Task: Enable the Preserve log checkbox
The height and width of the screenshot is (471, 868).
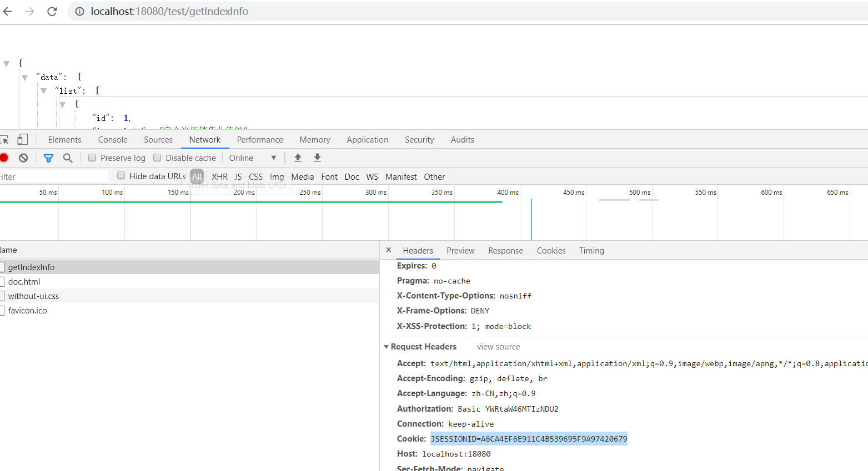Action: [92, 158]
